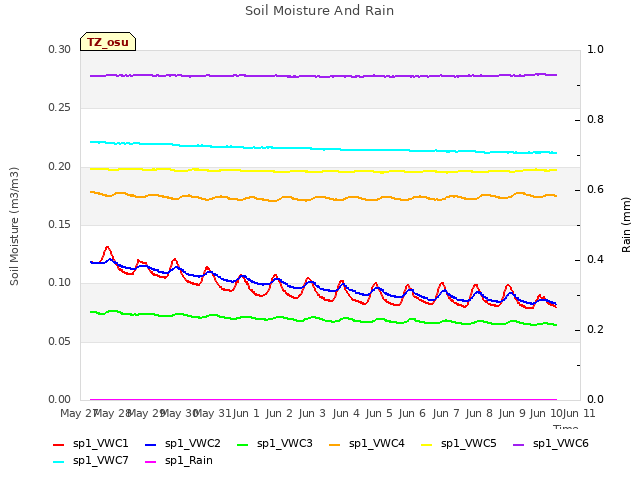Select the sp1_VWC3 legend label
Screen dimensions: 640x480
coord(284,444)
